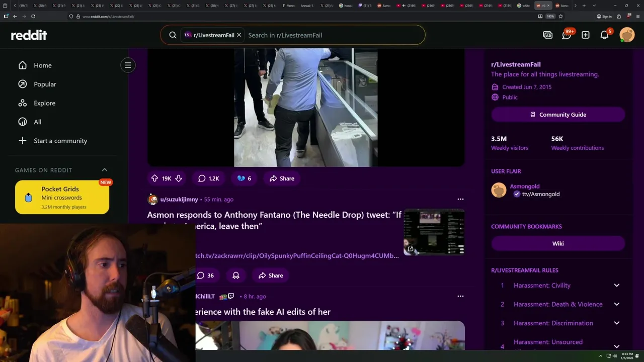
Task: Open the fake AI edits post title
Action: pos(263,312)
